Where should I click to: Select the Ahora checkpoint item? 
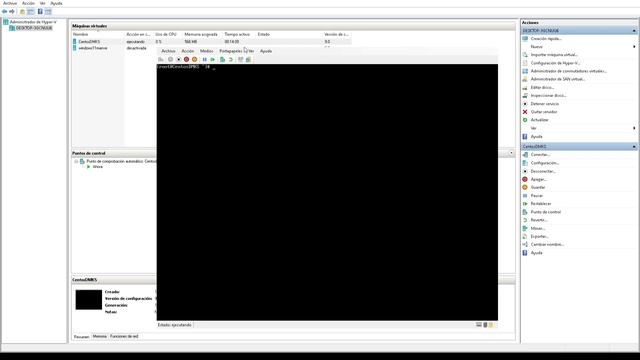[x=98, y=167]
